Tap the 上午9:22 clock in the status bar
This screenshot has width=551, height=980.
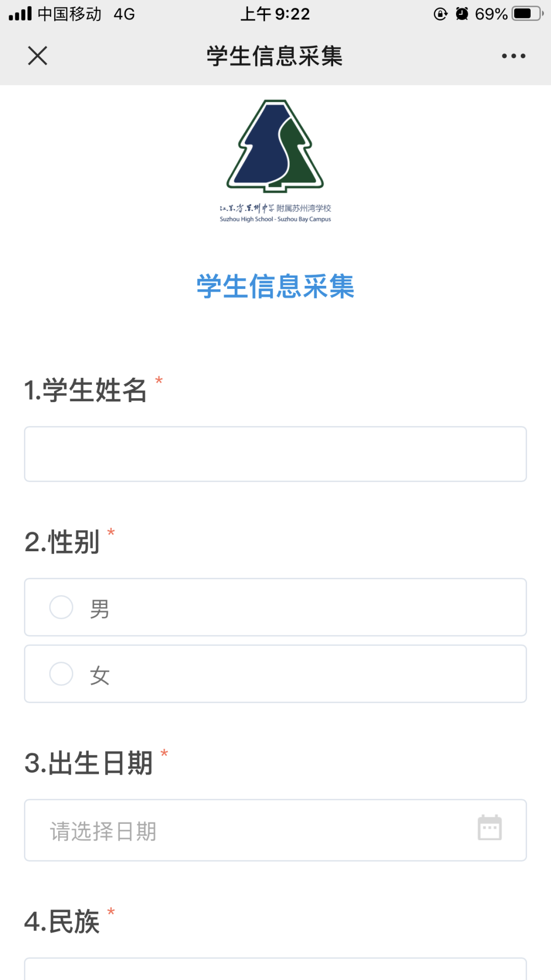[x=275, y=14]
